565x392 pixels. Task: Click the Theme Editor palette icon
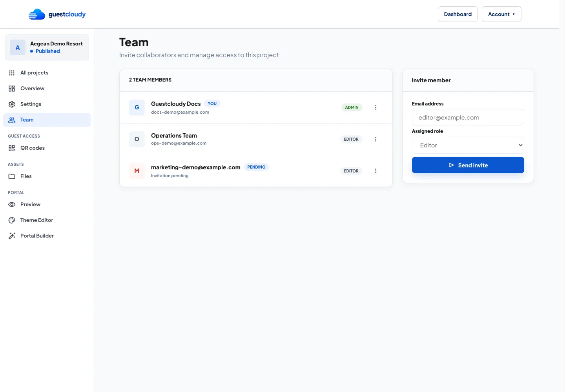pos(12,220)
